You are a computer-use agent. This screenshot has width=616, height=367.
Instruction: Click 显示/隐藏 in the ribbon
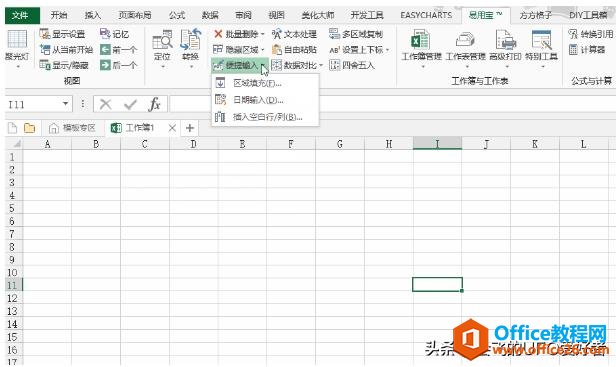click(x=64, y=65)
